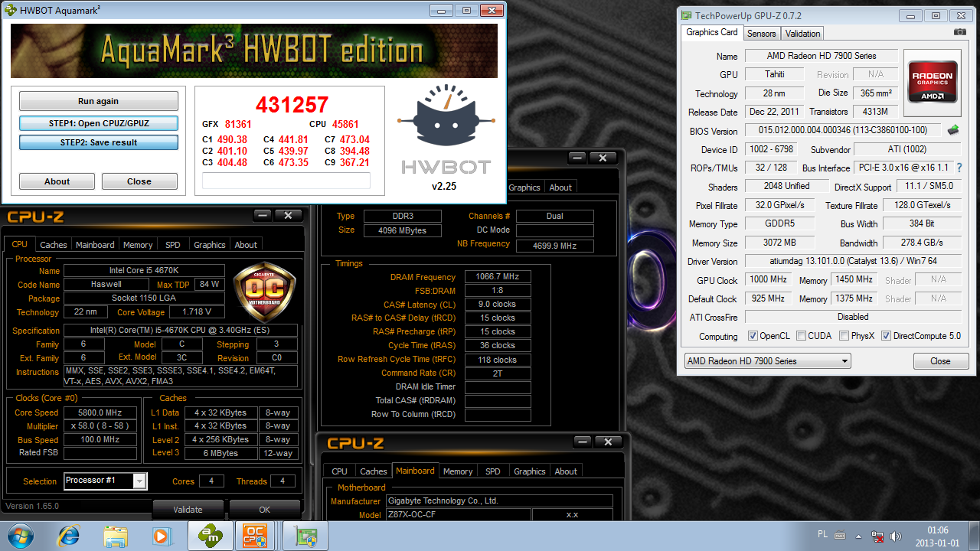Open SPD tab in bottom CPU-Z Mainboard window
The image size is (980, 551).
(493, 471)
